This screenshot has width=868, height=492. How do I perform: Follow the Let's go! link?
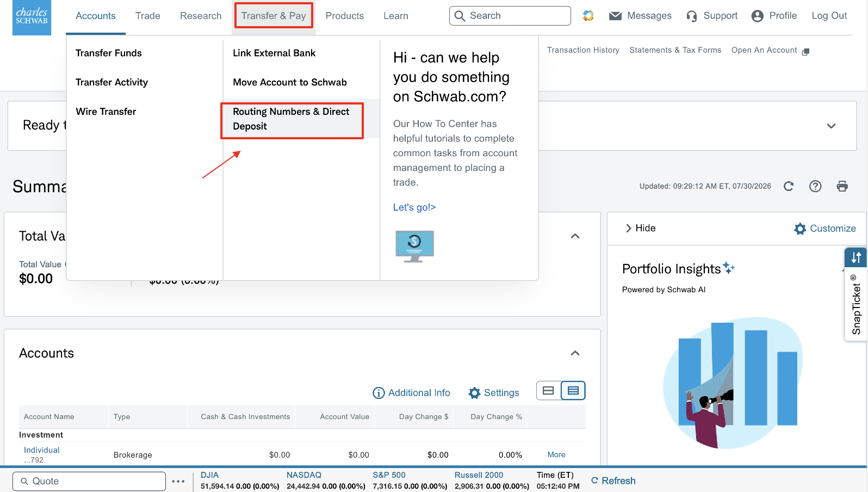coord(414,207)
